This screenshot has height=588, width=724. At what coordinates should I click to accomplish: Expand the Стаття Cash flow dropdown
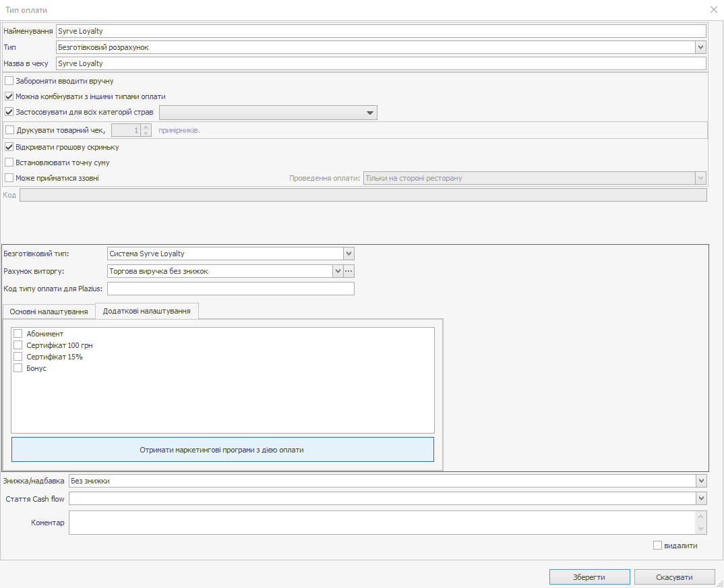coord(701,498)
